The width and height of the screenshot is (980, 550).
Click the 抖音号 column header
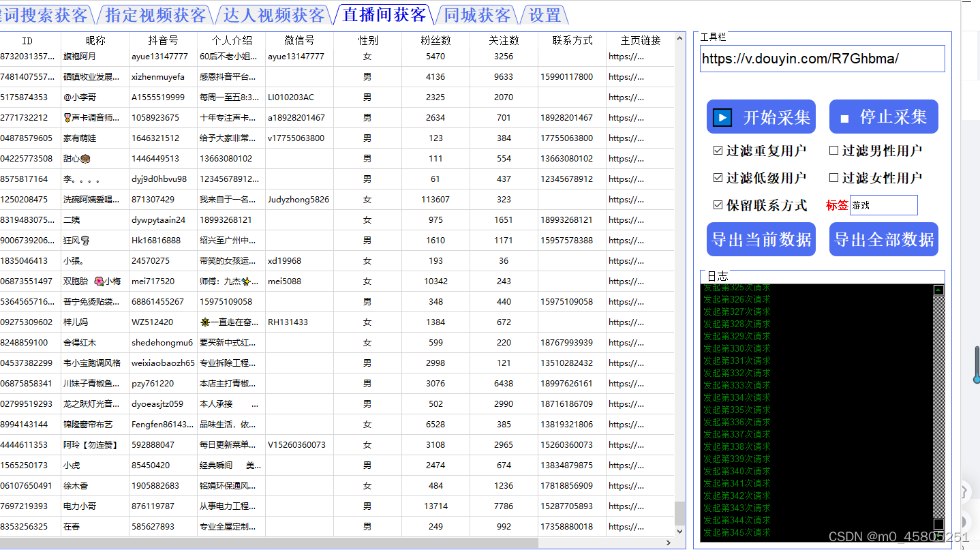(164, 40)
